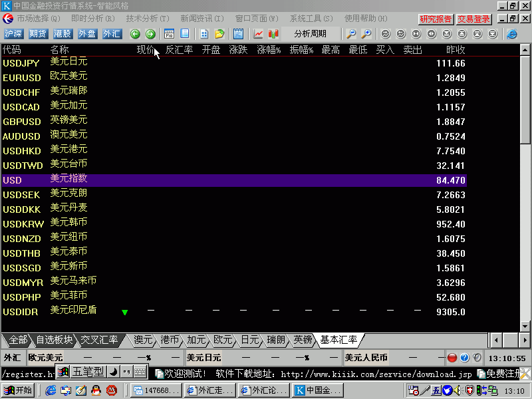Open QQ from the taskbar penguin icon
Viewport: 532px width, 399px height.
[x=96, y=390]
